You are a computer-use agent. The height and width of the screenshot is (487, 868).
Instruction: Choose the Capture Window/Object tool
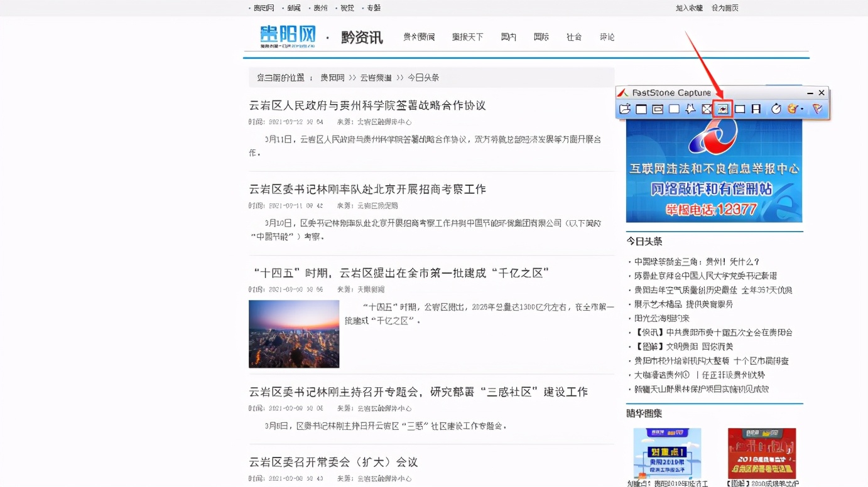click(x=658, y=109)
